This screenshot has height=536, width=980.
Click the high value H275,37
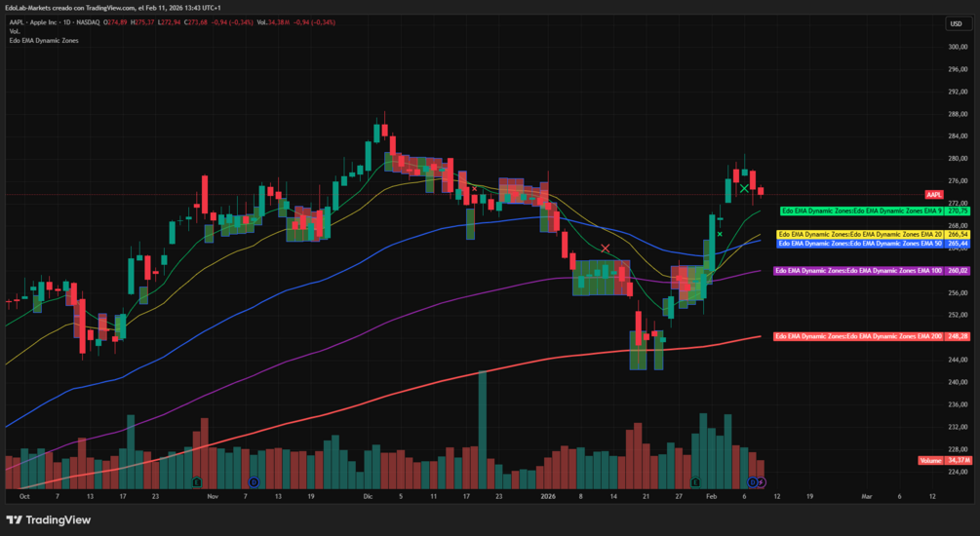tap(142, 22)
